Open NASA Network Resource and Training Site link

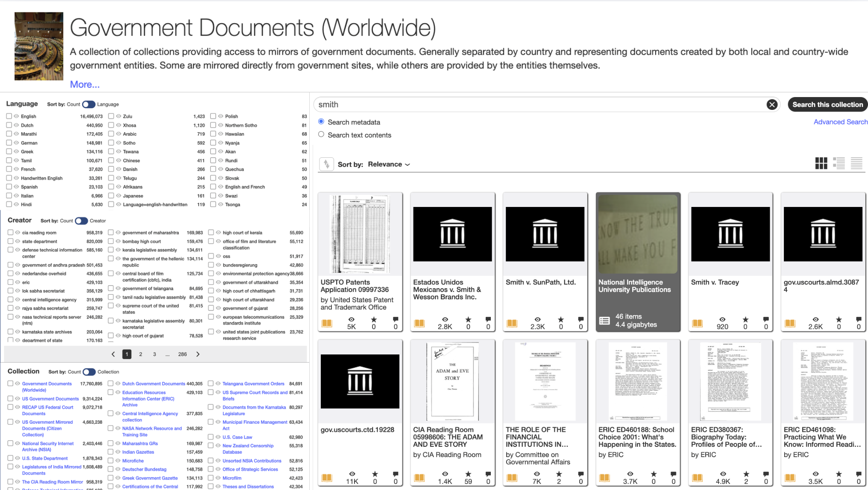pyautogui.click(x=152, y=431)
